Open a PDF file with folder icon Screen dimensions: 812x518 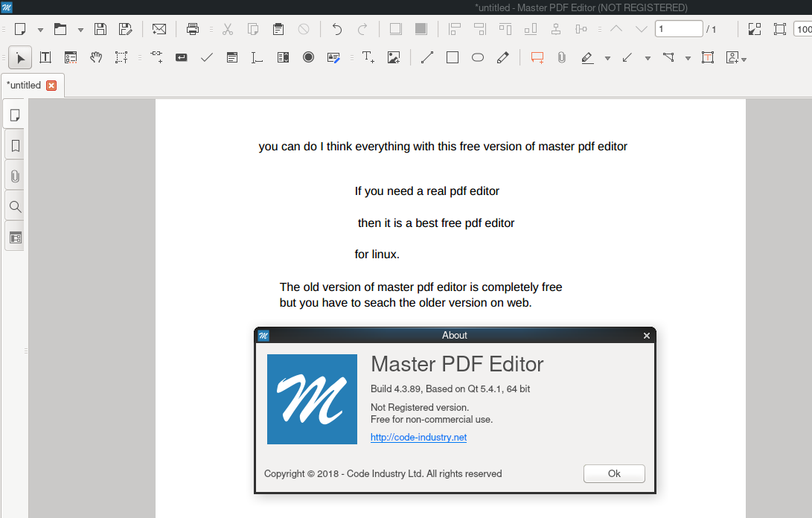coord(60,29)
